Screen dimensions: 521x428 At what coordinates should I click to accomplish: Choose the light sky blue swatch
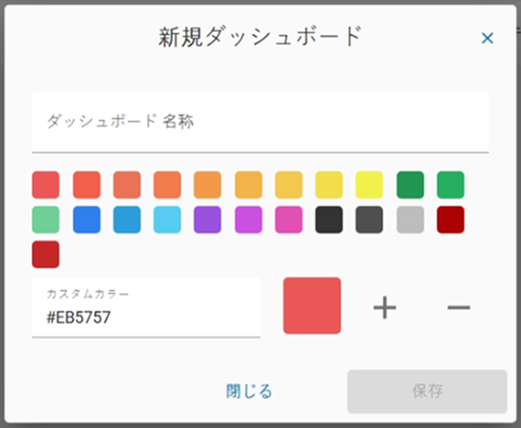pos(167,219)
